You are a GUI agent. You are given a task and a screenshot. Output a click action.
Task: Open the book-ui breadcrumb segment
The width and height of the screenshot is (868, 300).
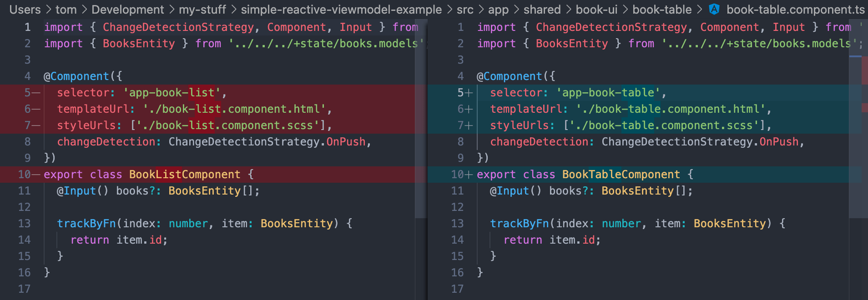click(x=597, y=10)
